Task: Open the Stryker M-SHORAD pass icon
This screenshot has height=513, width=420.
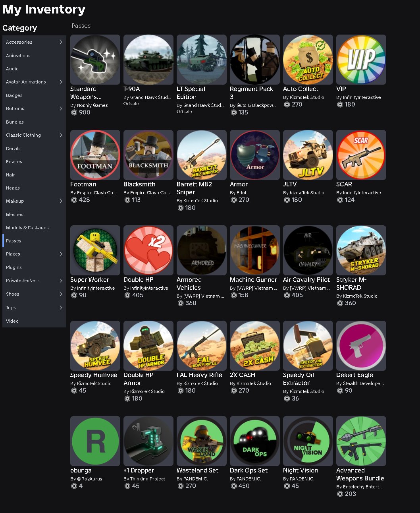Action: pos(361,250)
